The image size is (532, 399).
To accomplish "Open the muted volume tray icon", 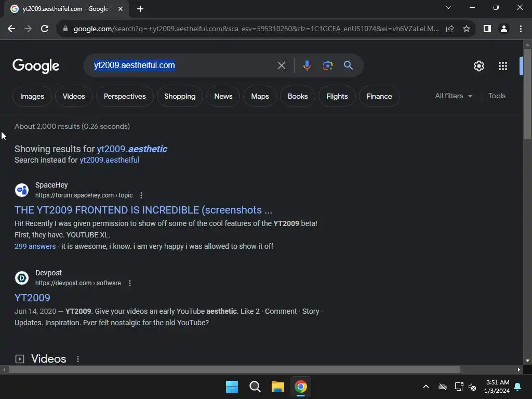I will [x=472, y=387].
